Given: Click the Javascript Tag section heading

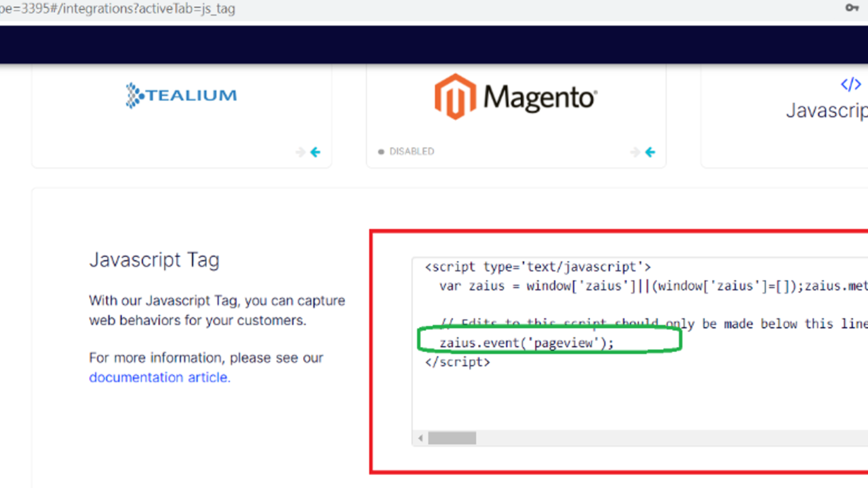Looking at the screenshot, I should tap(154, 260).
